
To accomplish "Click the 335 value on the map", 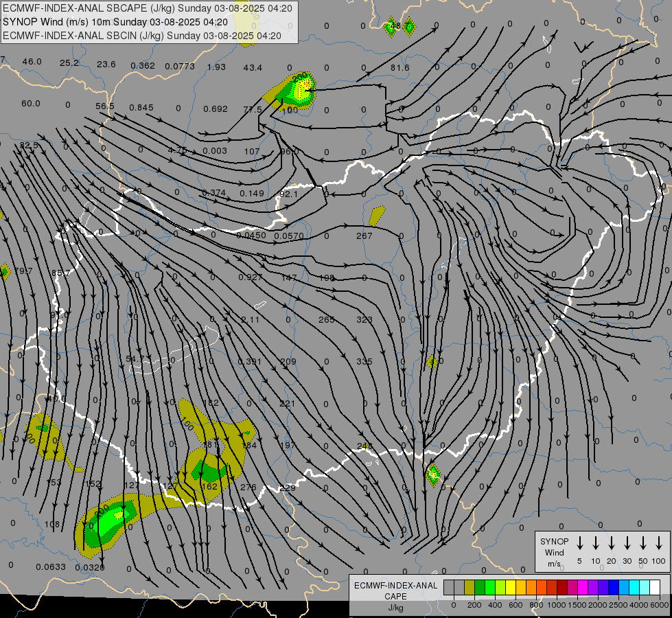I will click(364, 362).
